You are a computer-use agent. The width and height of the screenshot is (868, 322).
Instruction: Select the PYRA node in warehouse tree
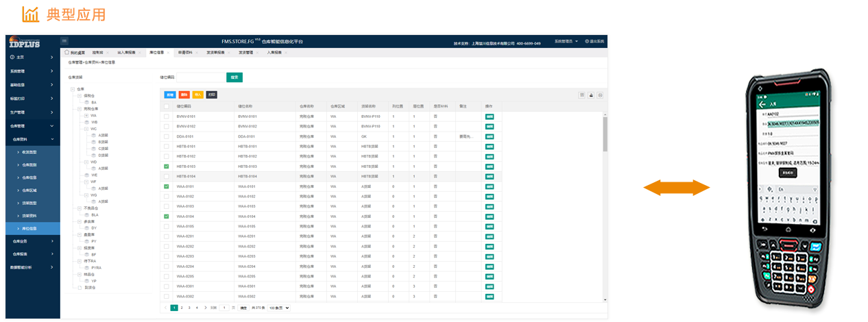point(96,267)
